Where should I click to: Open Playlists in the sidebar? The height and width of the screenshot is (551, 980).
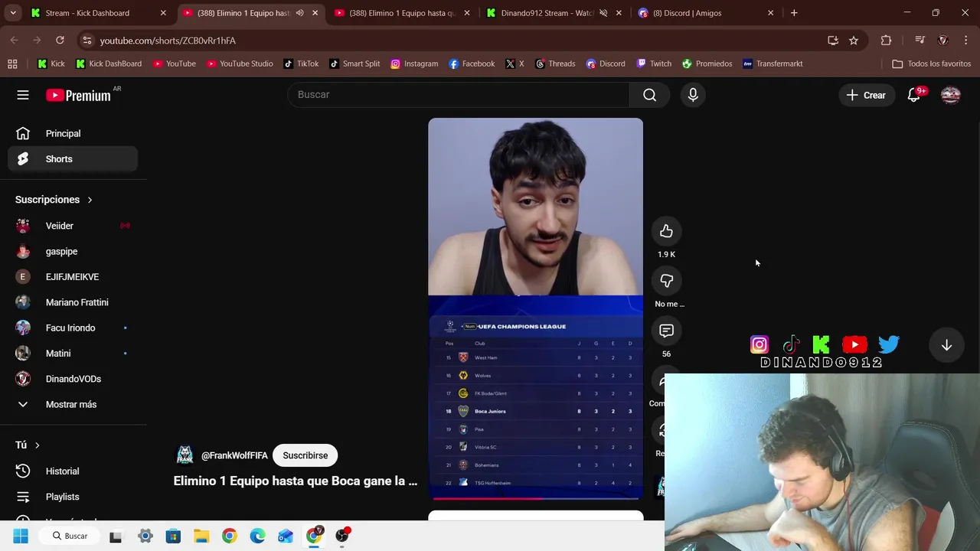(73, 497)
